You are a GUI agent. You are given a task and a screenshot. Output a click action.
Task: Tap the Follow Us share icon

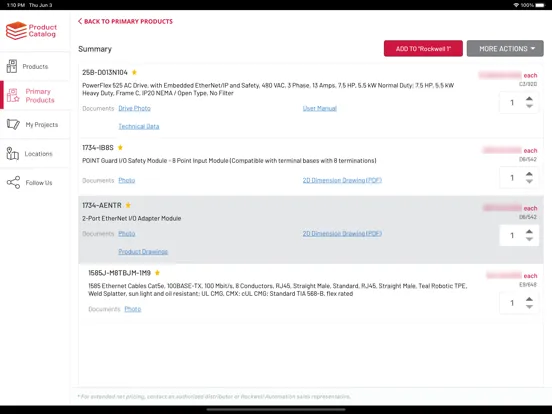[x=13, y=182]
